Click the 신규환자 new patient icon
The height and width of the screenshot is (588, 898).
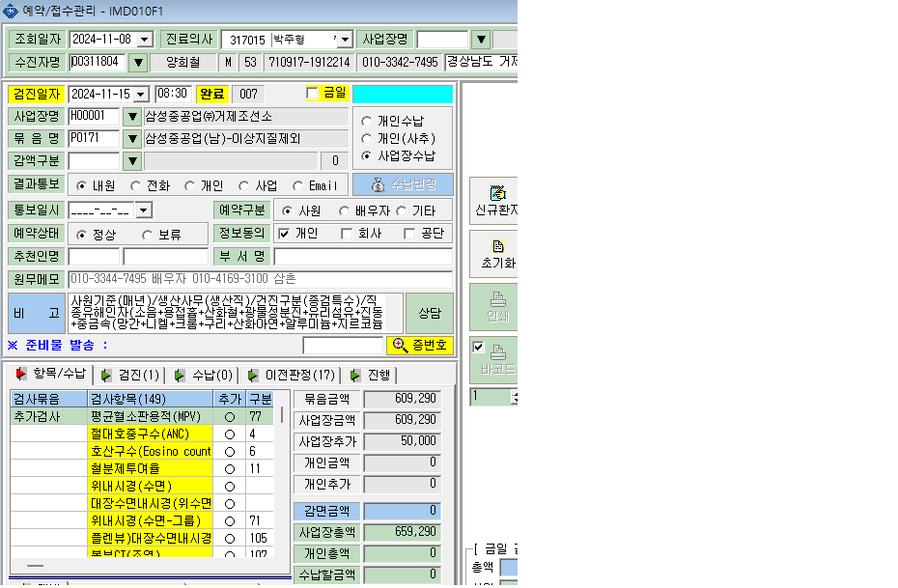[497, 192]
